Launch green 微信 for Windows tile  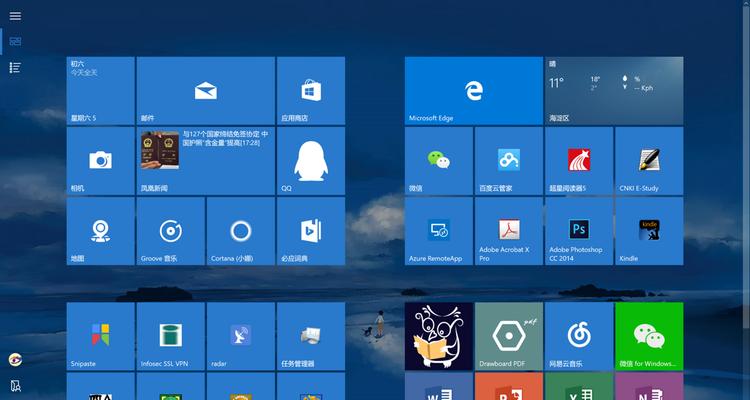click(649, 336)
